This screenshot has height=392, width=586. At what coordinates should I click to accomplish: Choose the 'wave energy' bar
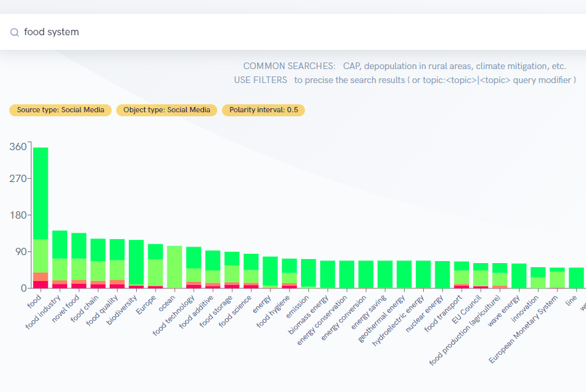pyautogui.click(x=519, y=276)
